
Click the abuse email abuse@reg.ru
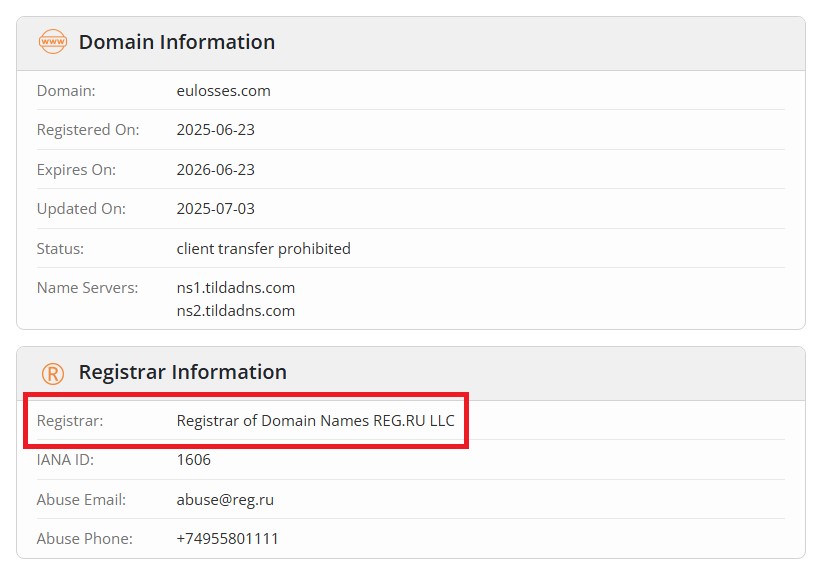[225, 500]
